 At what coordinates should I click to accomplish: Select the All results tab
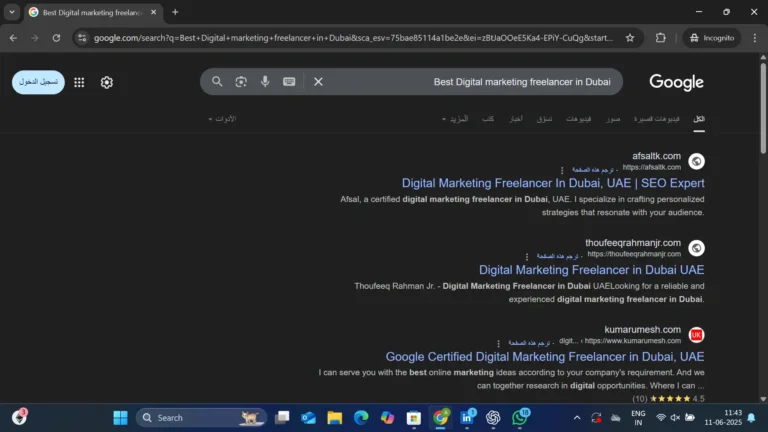click(x=699, y=119)
